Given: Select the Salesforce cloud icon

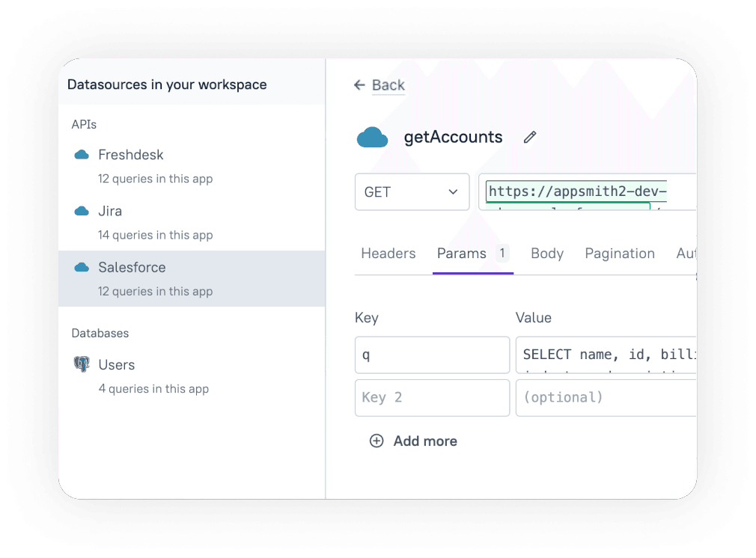Looking at the screenshot, I should [82, 267].
